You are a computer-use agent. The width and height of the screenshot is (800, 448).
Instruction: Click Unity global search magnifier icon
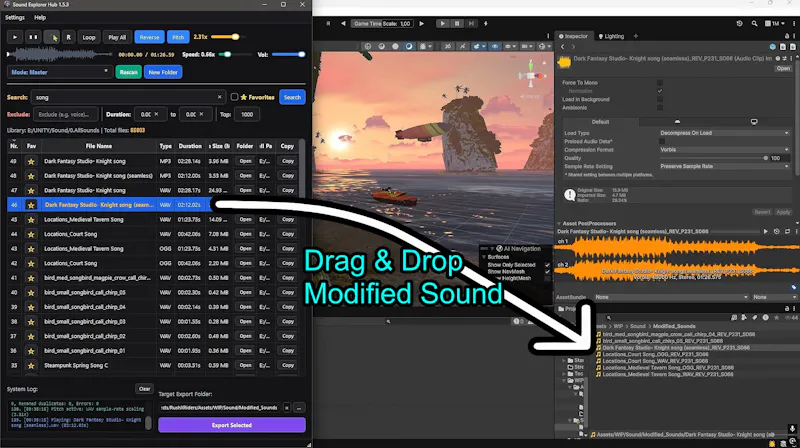(x=754, y=23)
